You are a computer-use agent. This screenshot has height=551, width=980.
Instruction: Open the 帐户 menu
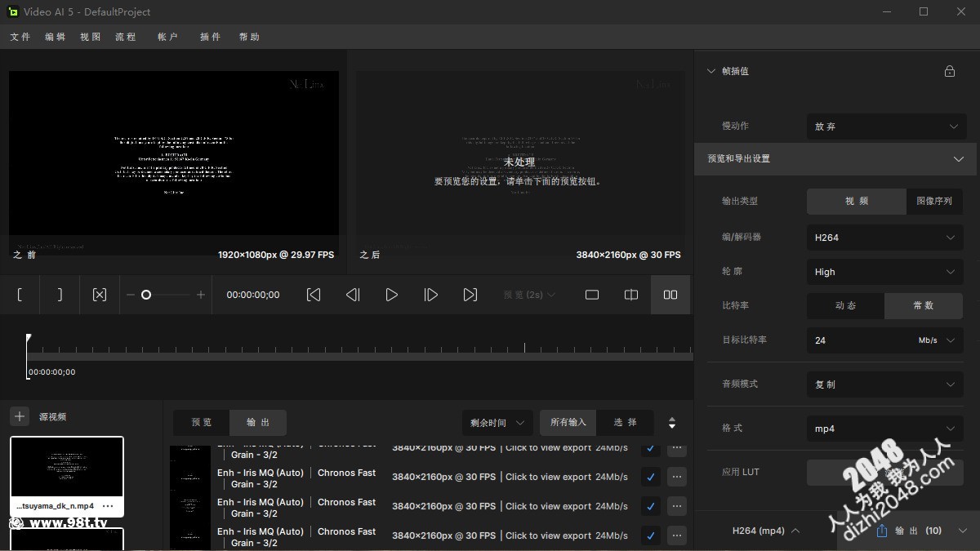click(167, 37)
